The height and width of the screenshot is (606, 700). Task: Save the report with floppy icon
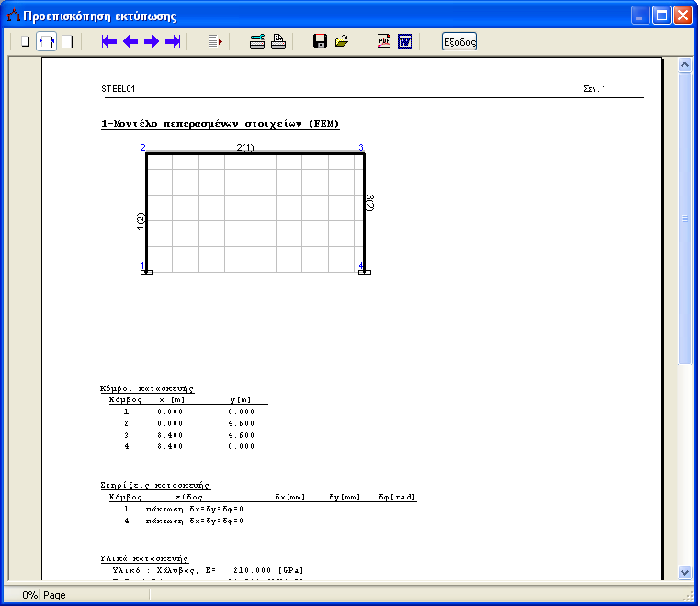320,41
